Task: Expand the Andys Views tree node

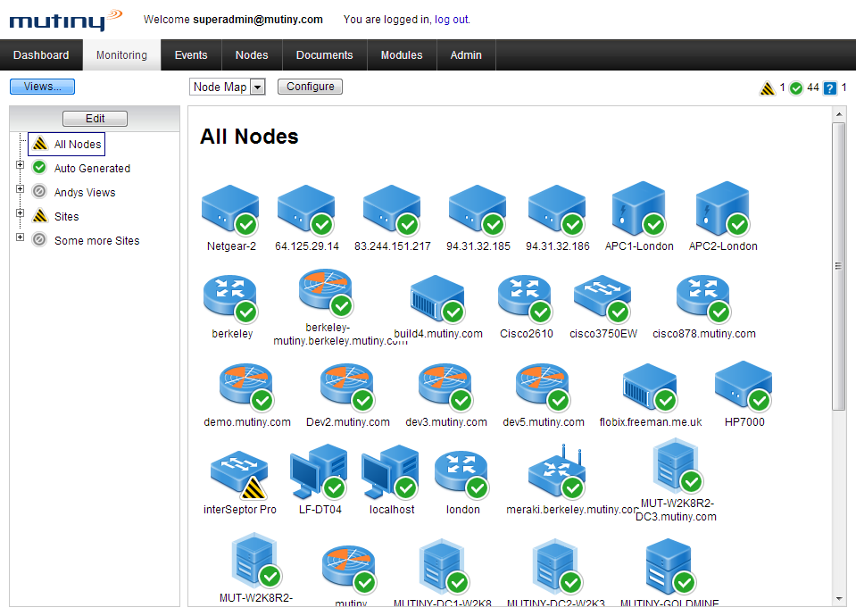Action: pos(21,189)
